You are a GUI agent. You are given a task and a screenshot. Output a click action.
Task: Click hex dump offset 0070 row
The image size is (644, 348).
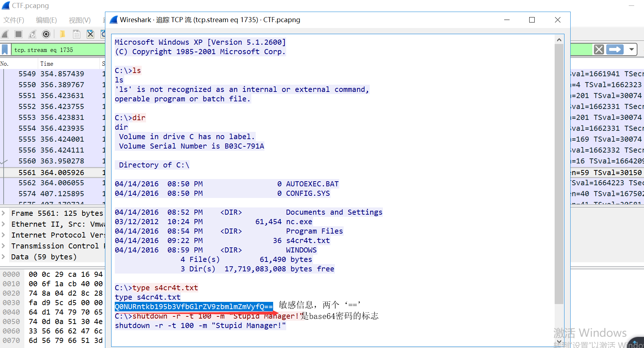click(x=53, y=340)
